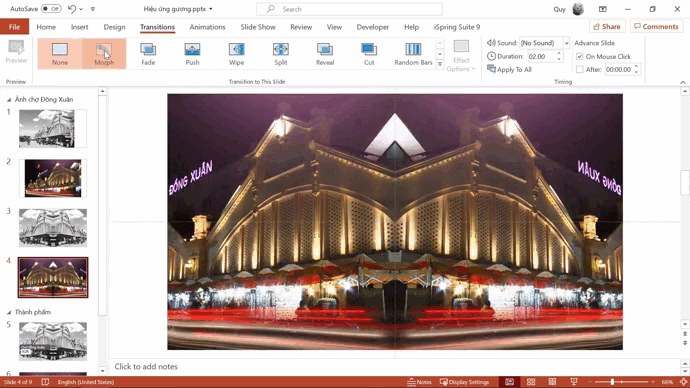Switch to the Home tab
The height and width of the screenshot is (388, 690).
46,27
